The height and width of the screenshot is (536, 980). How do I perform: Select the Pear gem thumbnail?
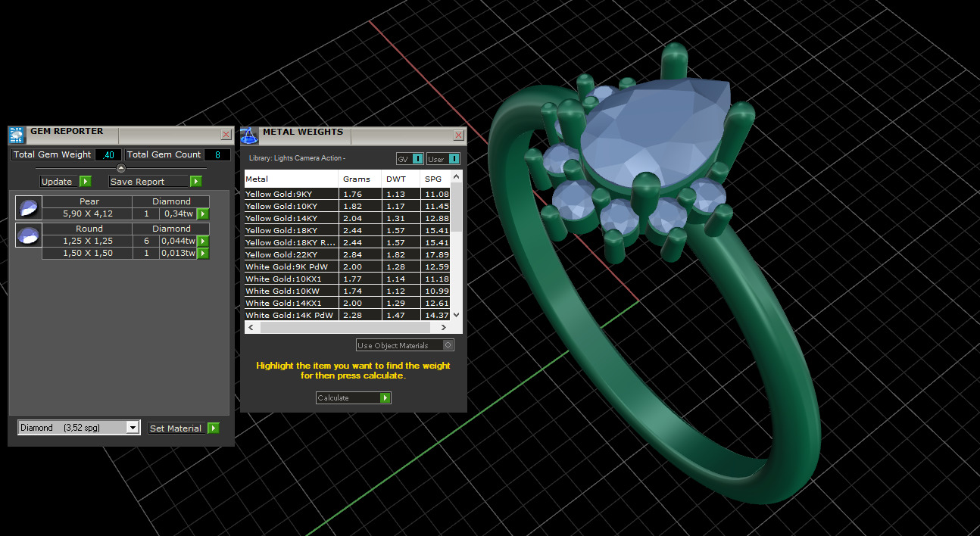(29, 207)
